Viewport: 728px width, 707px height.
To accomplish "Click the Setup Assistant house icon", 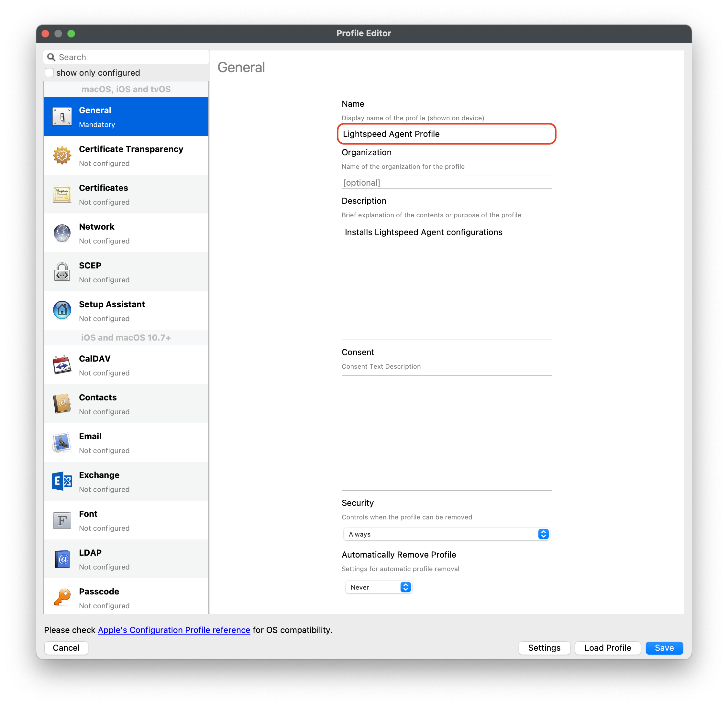I will [62, 311].
